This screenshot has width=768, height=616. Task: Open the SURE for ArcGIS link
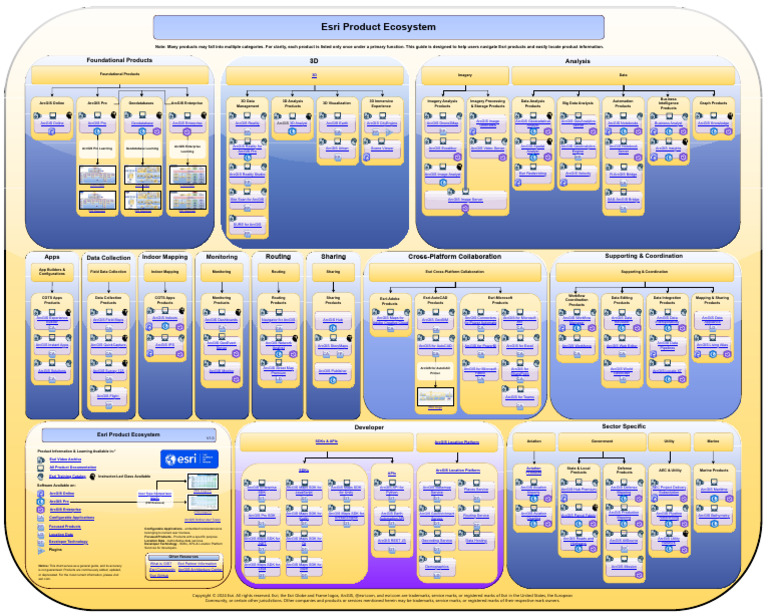click(x=247, y=225)
